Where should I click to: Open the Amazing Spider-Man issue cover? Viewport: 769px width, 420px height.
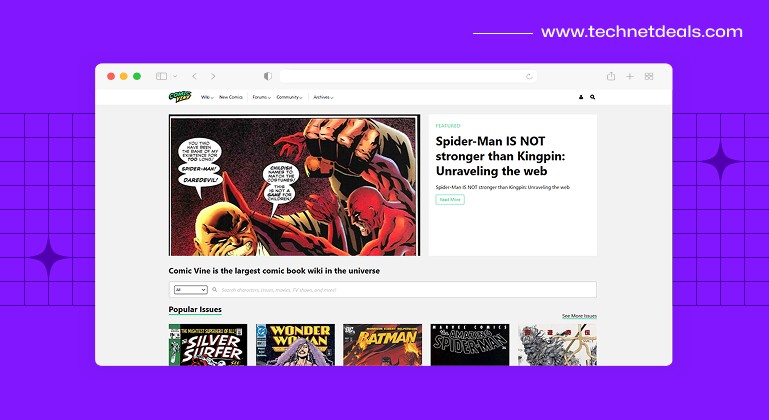point(470,344)
